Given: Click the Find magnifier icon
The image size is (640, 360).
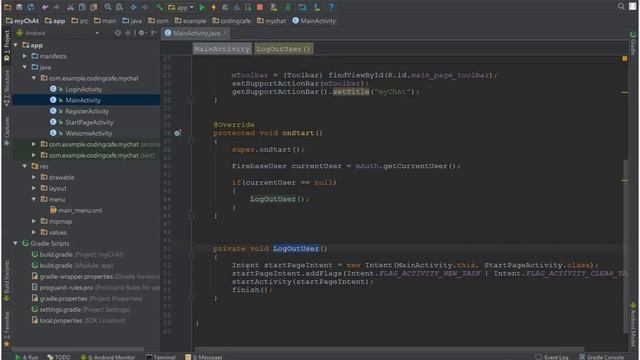Looking at the screenshot, I should coord(108,7).
